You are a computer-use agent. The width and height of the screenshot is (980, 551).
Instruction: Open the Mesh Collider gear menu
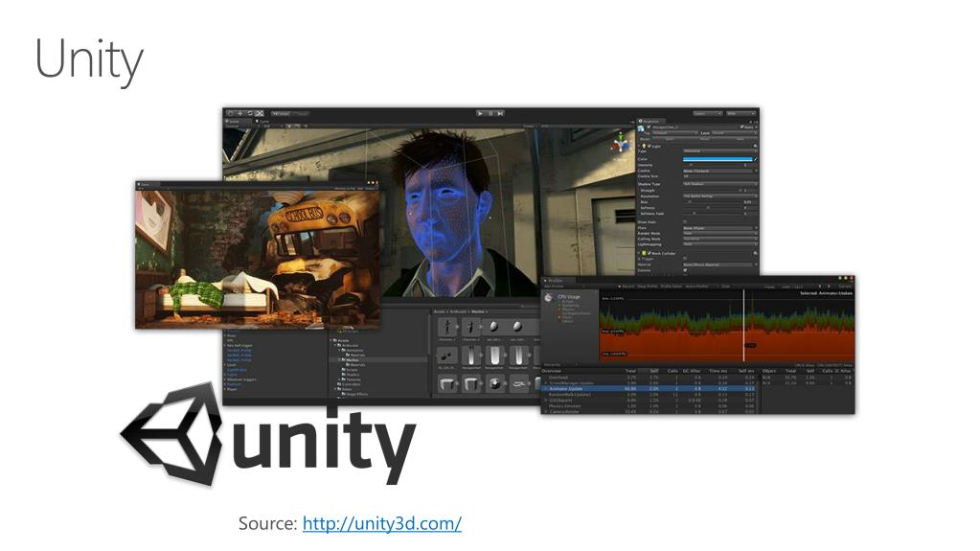pos(755,253)
